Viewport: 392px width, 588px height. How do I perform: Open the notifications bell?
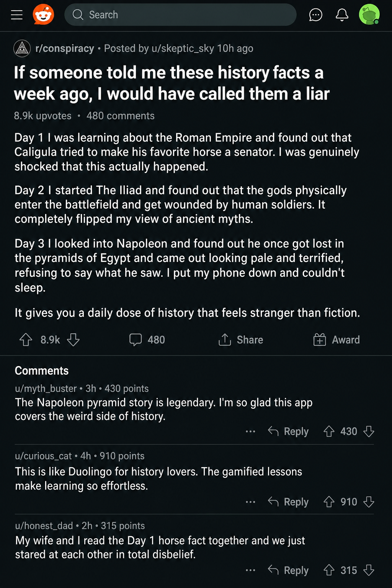coord(342,15)
